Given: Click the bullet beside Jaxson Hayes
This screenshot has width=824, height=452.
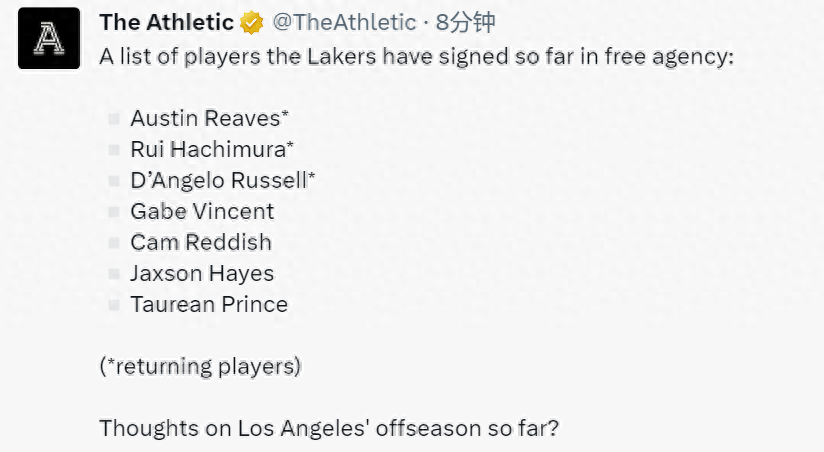Looking at the screenshot, I should 114,274.
